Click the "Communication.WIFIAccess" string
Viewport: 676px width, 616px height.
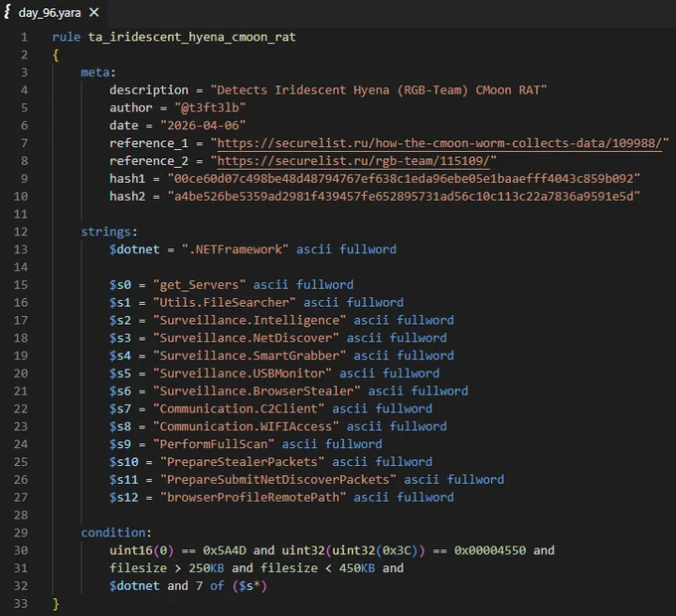[246, 426]
